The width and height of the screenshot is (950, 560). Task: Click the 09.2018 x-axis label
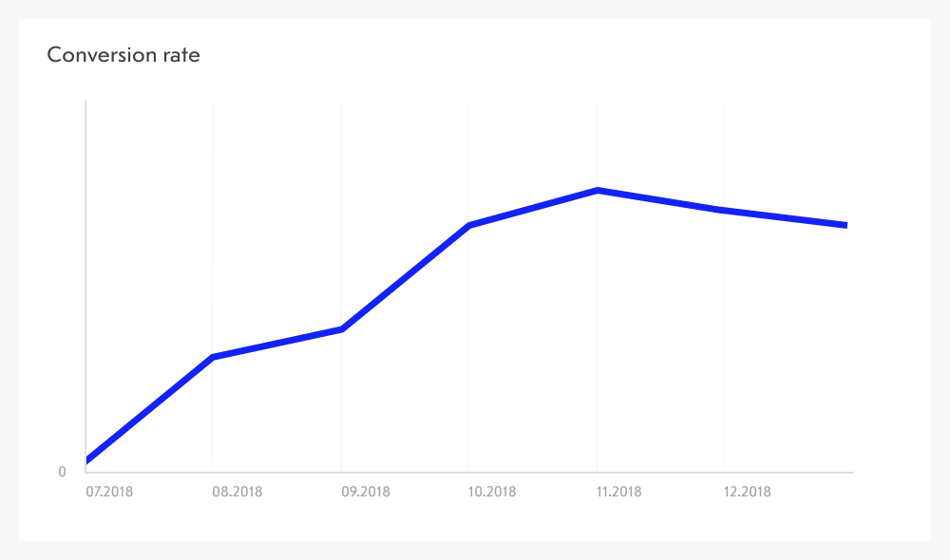click(365, 492)
